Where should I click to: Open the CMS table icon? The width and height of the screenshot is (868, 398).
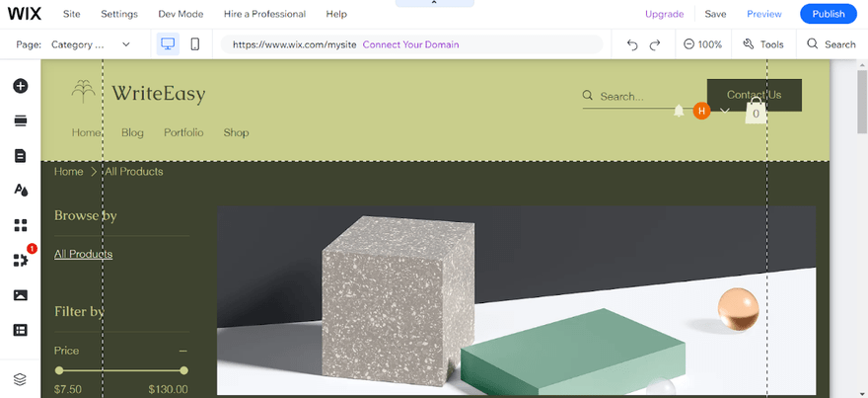click(21, 330)
